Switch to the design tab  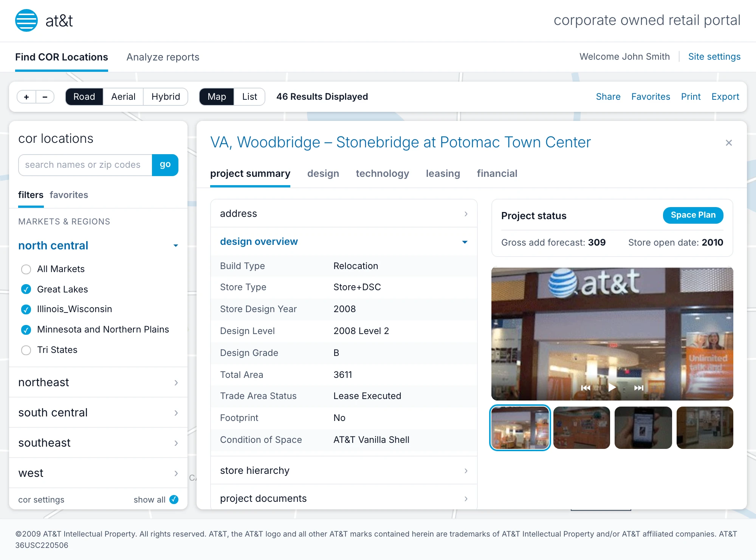coord(323,173)
